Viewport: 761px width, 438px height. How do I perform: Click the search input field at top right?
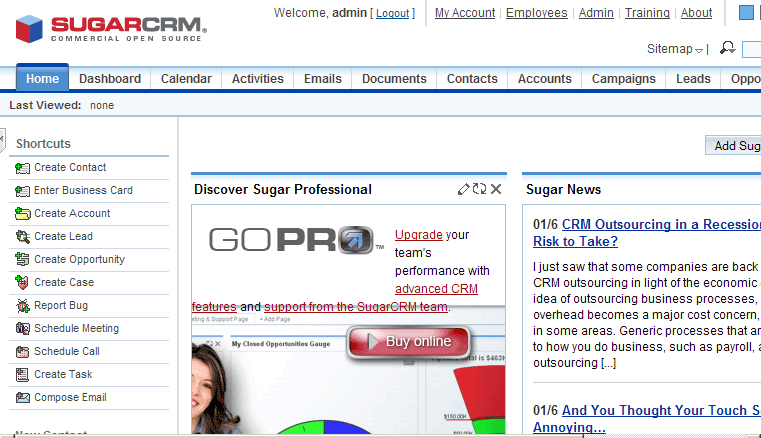click(x=752, y=50)
